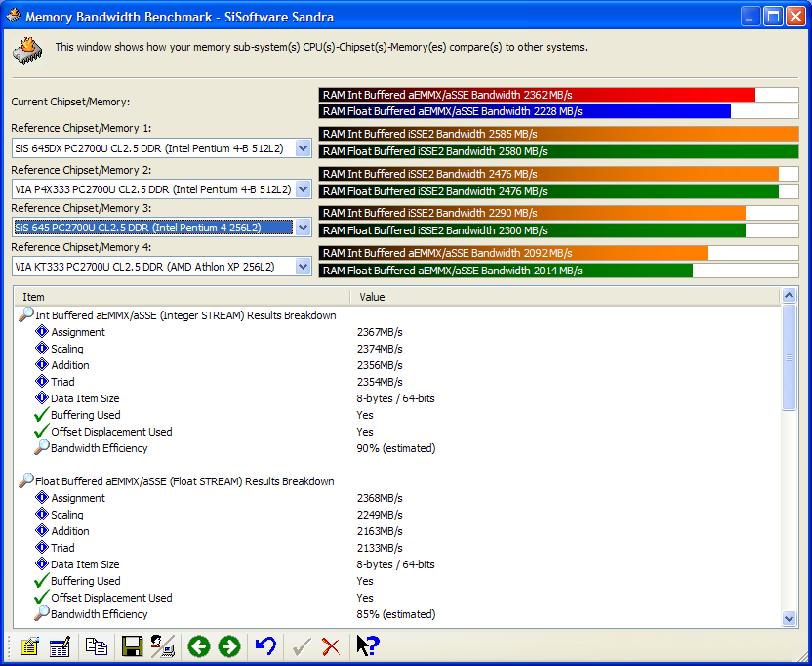The width and height of the screenshot is (812, 666).
Task: Click diamond icon for 2374MB/s Scaling
Action: 42,349
